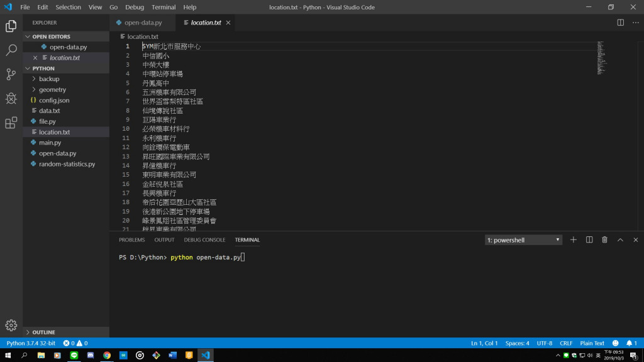Image resolution: width=644 pixels, height=362 pixels.
Task: Change encoding via UTF-8 status item
Action: pyautogui.click(x=545, y=343)
